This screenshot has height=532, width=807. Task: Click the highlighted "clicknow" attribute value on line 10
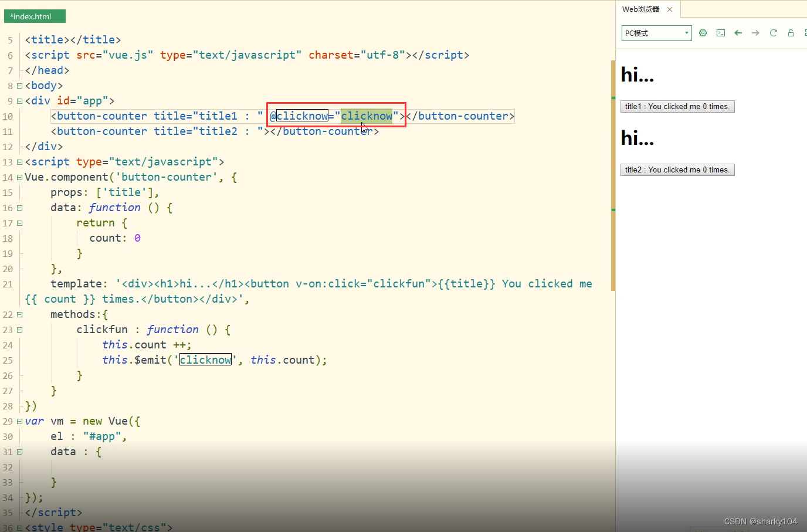(x=367, y=116)
